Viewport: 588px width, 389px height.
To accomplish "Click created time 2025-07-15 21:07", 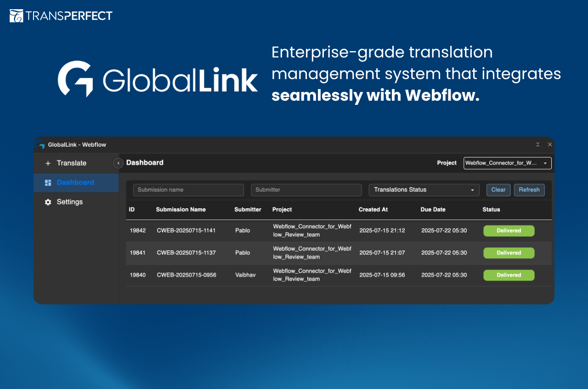I will coord(382,253).
